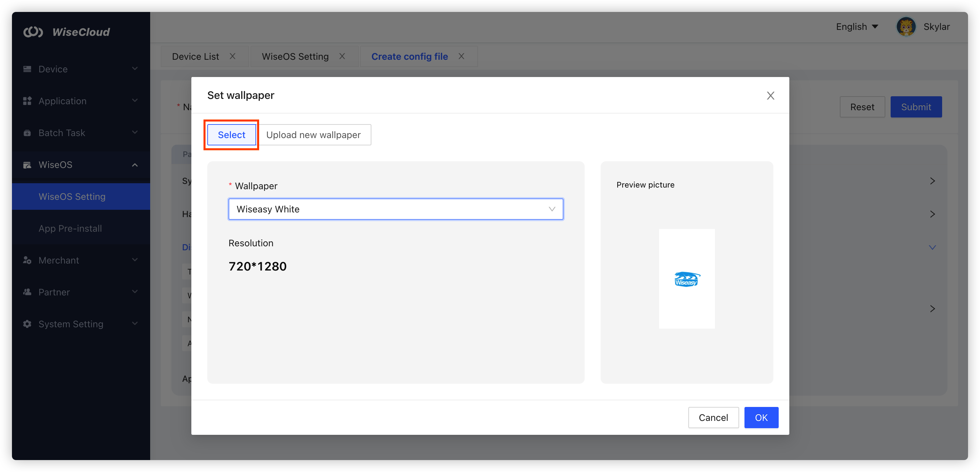
Task: Click the Application sidebar icon
Action: [x=27, y=101]
